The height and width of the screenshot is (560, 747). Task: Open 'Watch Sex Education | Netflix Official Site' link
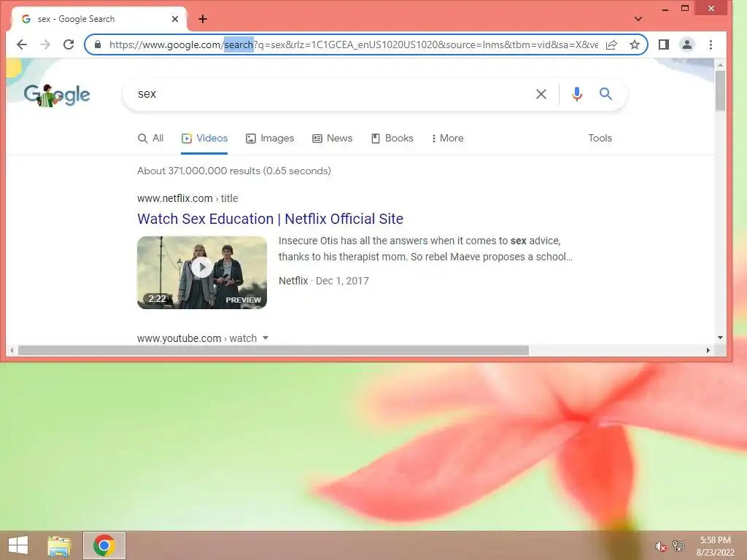pos(270,219)
